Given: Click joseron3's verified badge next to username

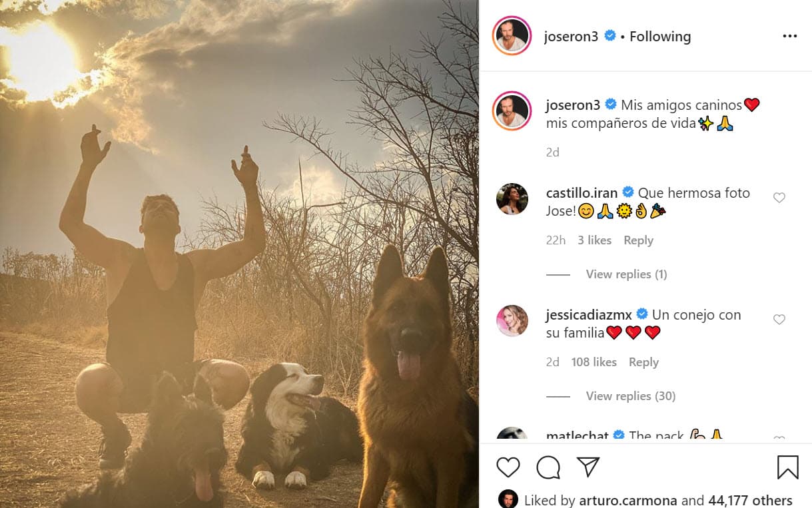Looking at the screenshot, I should pyautogui.click(x=611, y=37).
